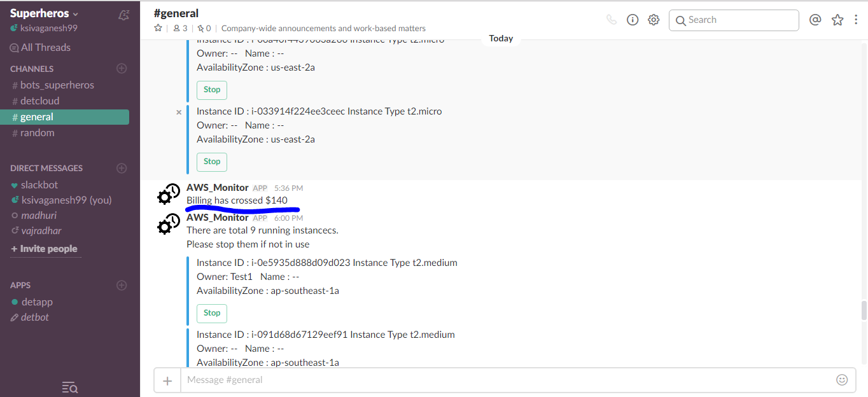The image size is (868, 397).
Task: Click the 5:36 PM timestamp
Action: point(288,188)
